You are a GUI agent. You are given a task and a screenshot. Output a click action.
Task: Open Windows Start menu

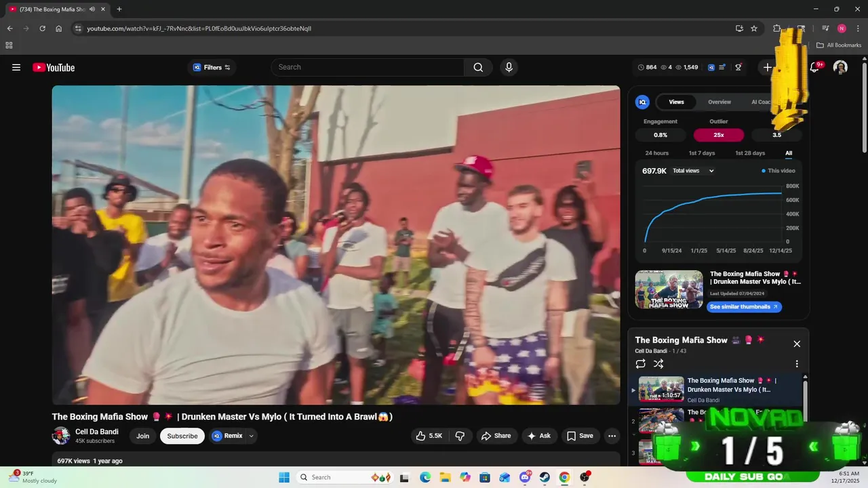[284, 477]
